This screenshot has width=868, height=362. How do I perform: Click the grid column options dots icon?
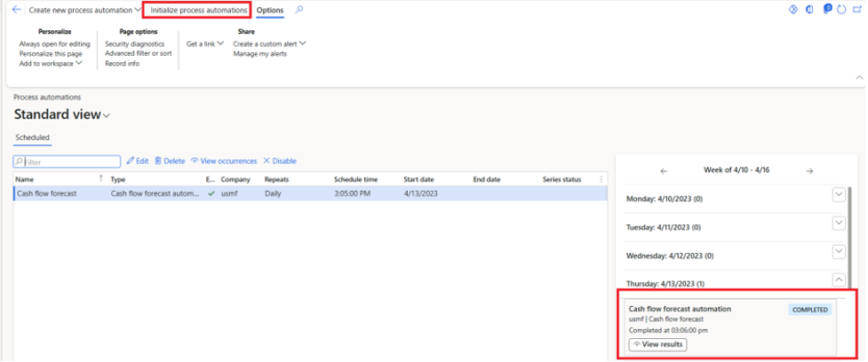point(601,179)
